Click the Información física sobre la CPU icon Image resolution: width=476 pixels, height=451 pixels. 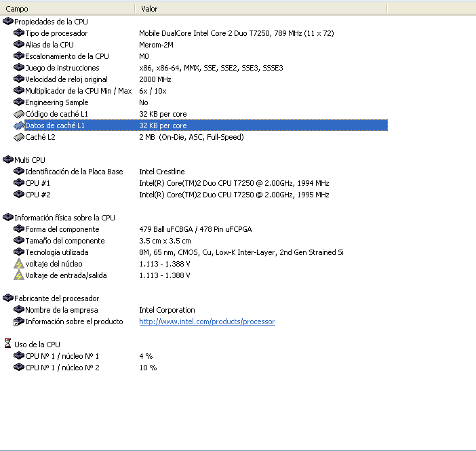(x=8, y=218)
